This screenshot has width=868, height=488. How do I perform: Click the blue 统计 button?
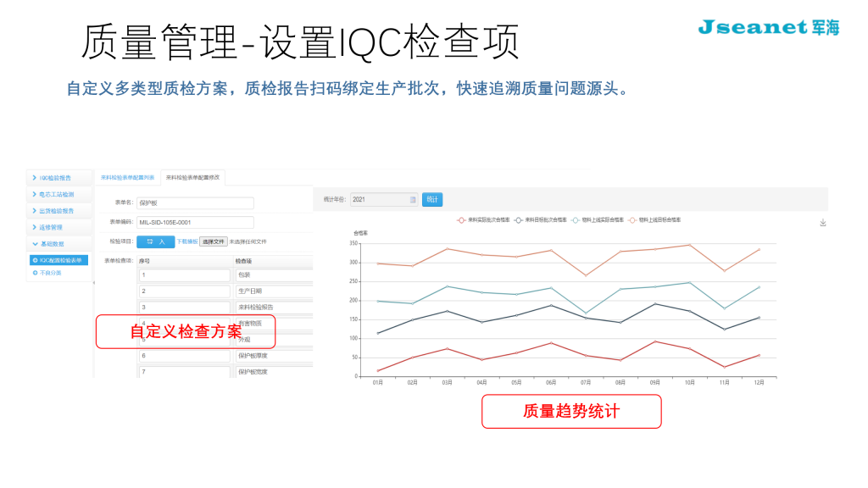coord(432,200)
